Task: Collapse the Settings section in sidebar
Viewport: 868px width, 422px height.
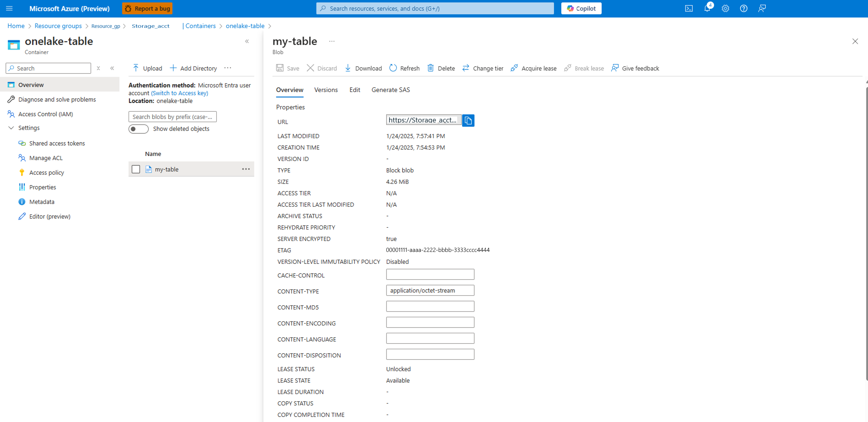Action: tap(11, 128)
